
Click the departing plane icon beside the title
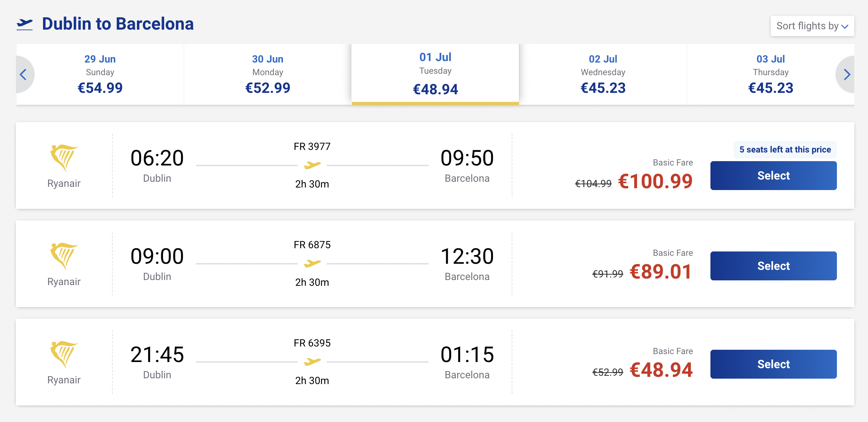(x=25, y=25)
